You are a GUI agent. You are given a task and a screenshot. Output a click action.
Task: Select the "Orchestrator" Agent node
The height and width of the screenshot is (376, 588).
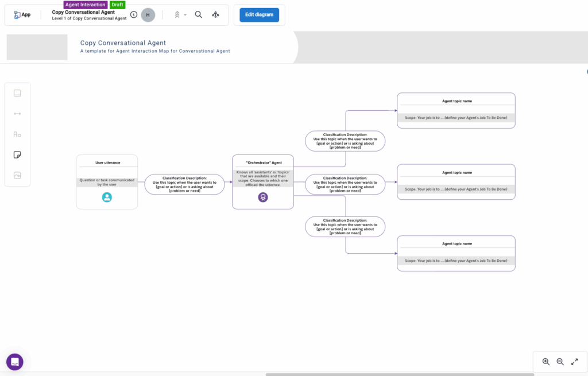coord(262,181)
